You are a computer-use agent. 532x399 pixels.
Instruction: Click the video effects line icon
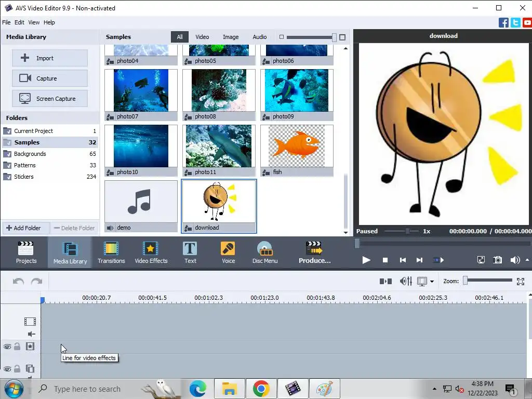[30, 347]
